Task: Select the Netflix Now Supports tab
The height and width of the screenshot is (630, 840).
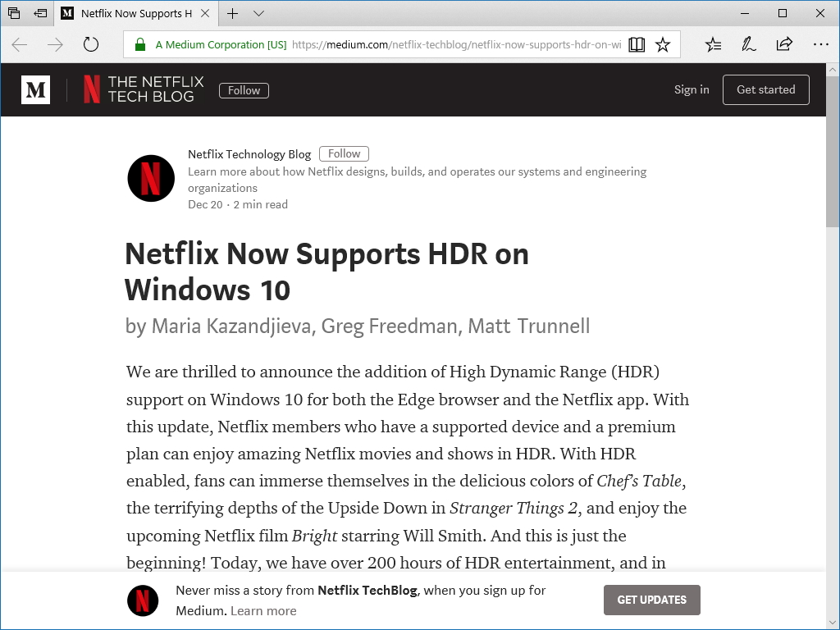Action: click(131, 13)
